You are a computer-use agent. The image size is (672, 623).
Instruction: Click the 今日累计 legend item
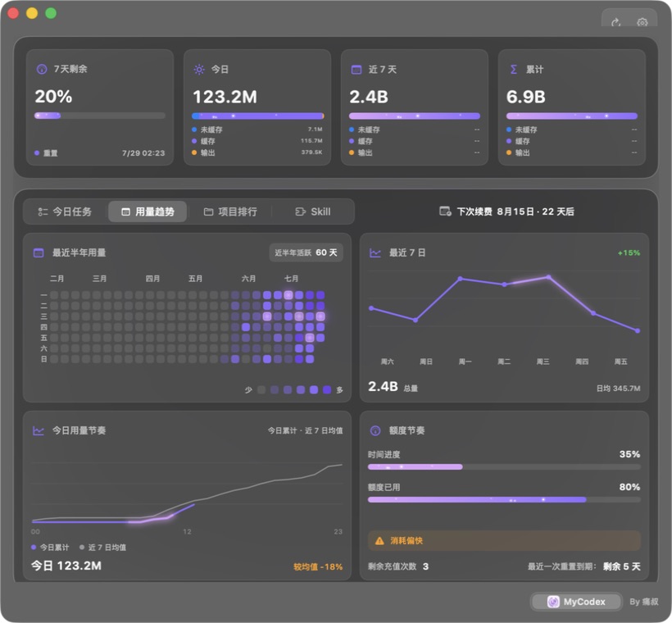coord(50,548)
